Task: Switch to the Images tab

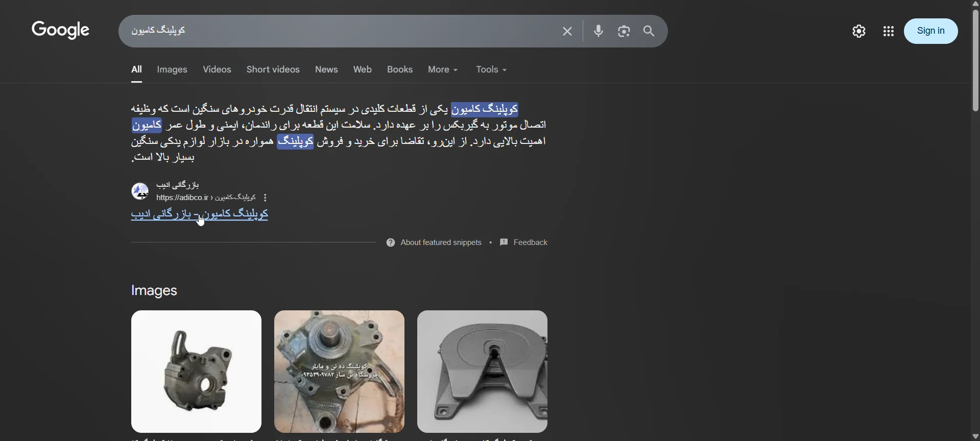Action: 173,70
